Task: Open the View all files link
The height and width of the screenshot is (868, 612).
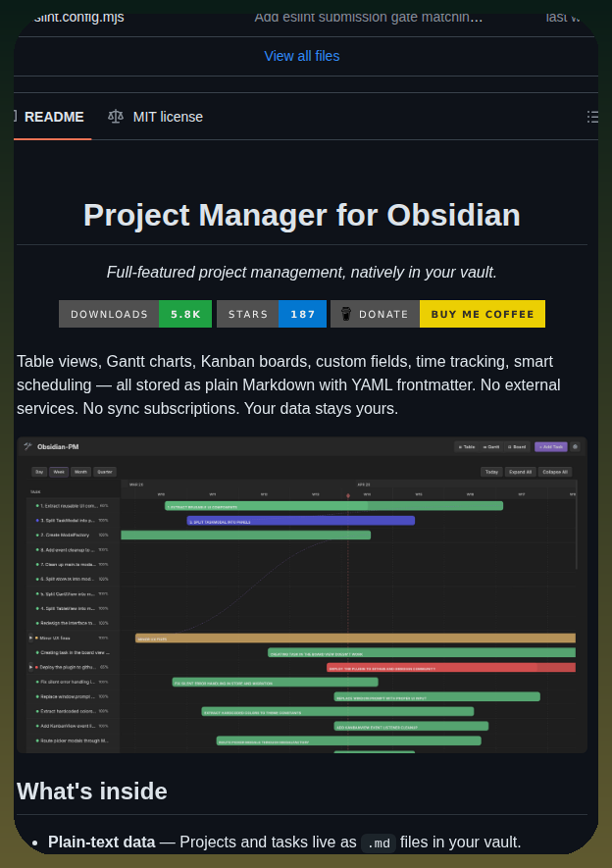Action: coord(301,56)
